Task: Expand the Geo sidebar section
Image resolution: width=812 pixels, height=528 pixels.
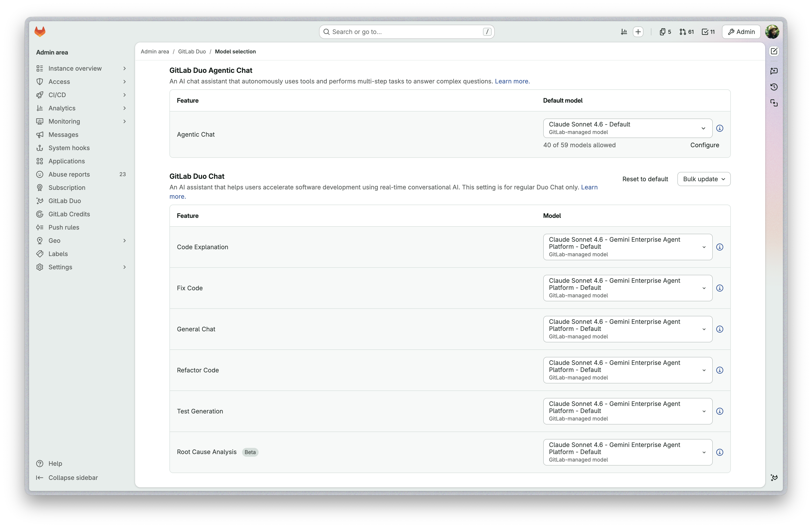Action: (82, 241)
